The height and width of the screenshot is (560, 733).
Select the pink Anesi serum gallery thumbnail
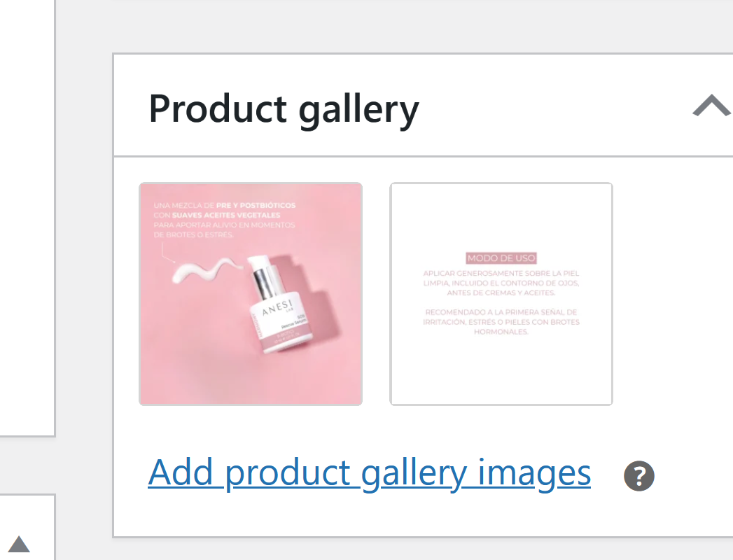click(x=251, y=294)
